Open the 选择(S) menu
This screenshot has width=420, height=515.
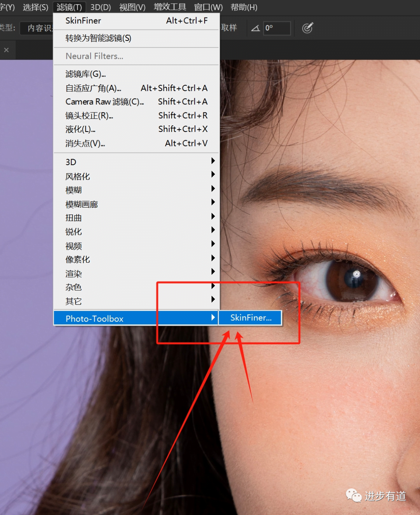pos(35,7)
